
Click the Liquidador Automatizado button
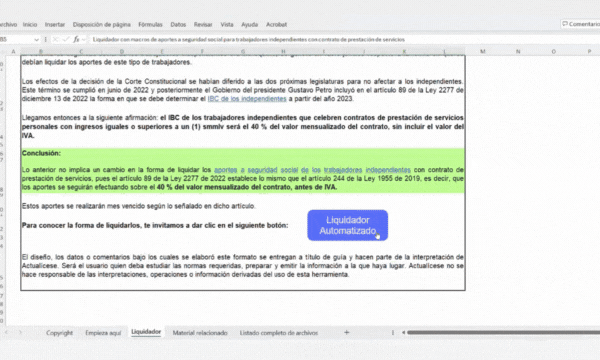tap(347, 225)
